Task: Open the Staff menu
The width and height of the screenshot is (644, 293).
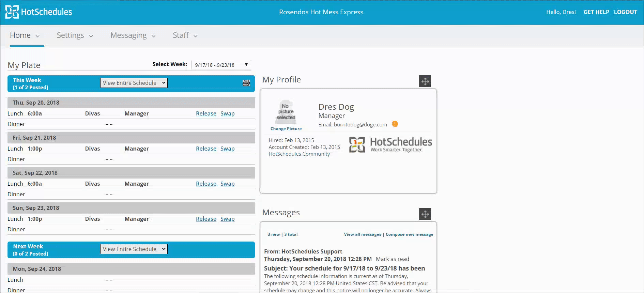Action: pyautogui.click(x=181, y=35)
